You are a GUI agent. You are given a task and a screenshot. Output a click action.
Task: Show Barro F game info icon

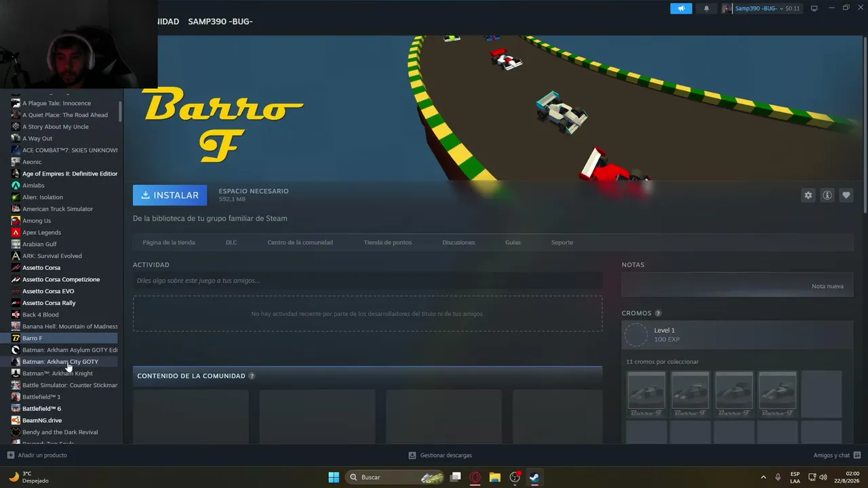click(x=827, y=195)
